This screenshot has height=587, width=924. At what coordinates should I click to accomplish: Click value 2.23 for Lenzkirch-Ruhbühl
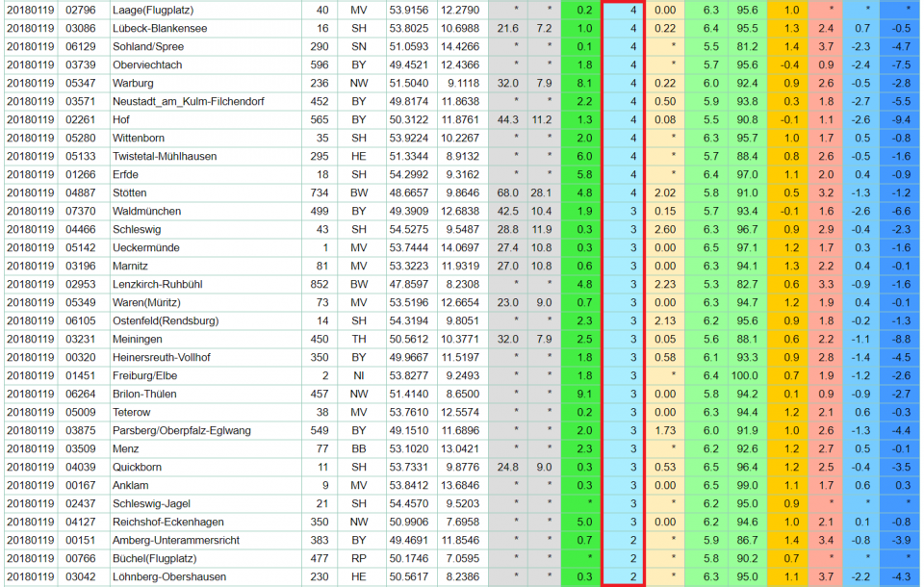pos(664,284)
